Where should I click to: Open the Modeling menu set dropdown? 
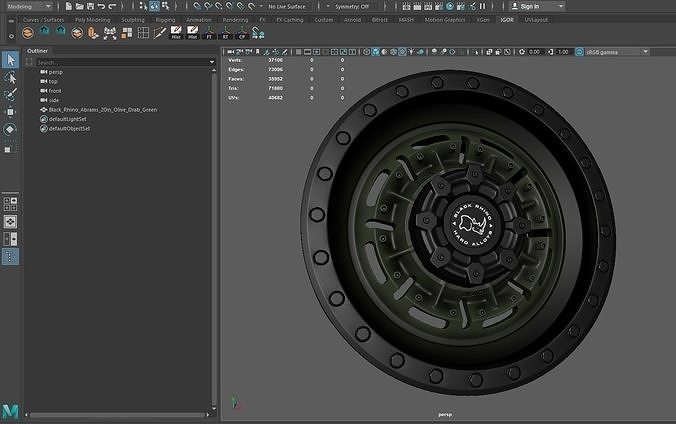point(29,6)
